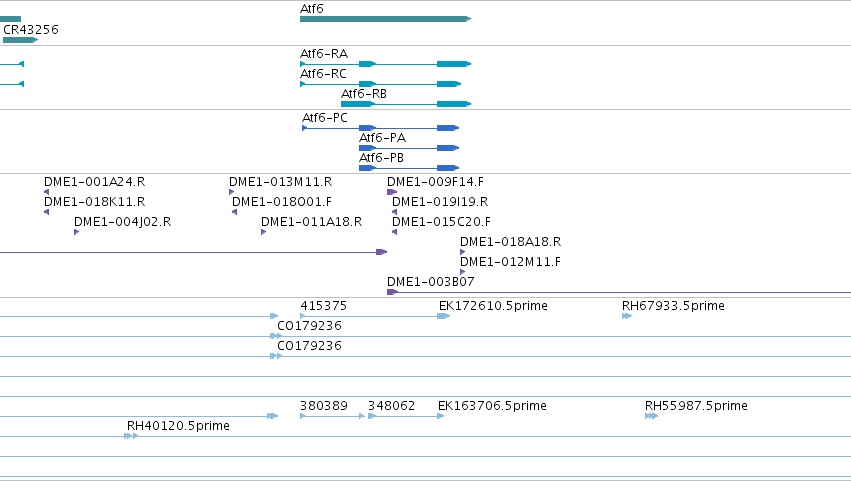
Task: Click the Atf6-PA label text
Action: [382, 138]
